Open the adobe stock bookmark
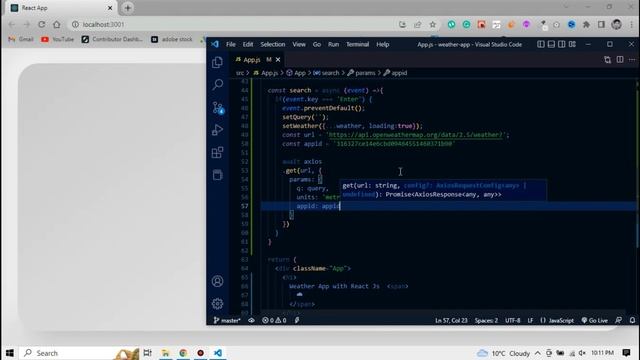640x360 pixels. pos(172,39)
